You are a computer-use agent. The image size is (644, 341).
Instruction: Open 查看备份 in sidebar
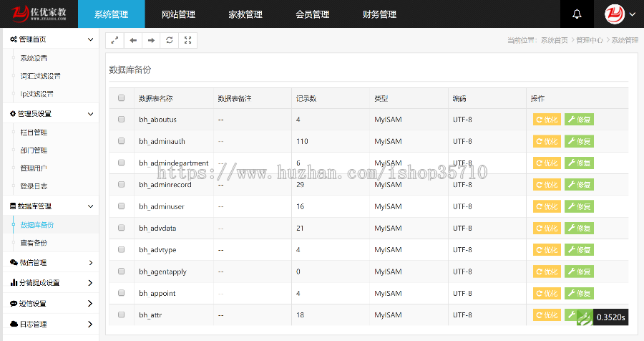(x=34, y=243)
